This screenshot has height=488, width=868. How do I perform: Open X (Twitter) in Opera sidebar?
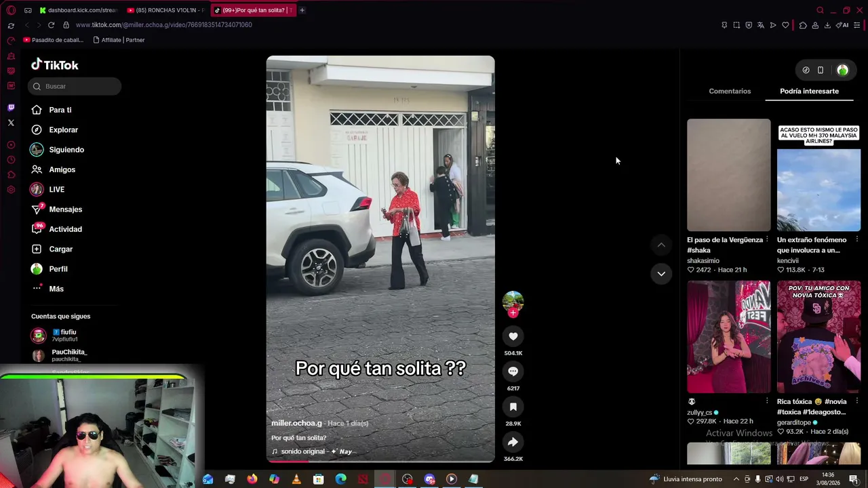(x=11, y=123)
